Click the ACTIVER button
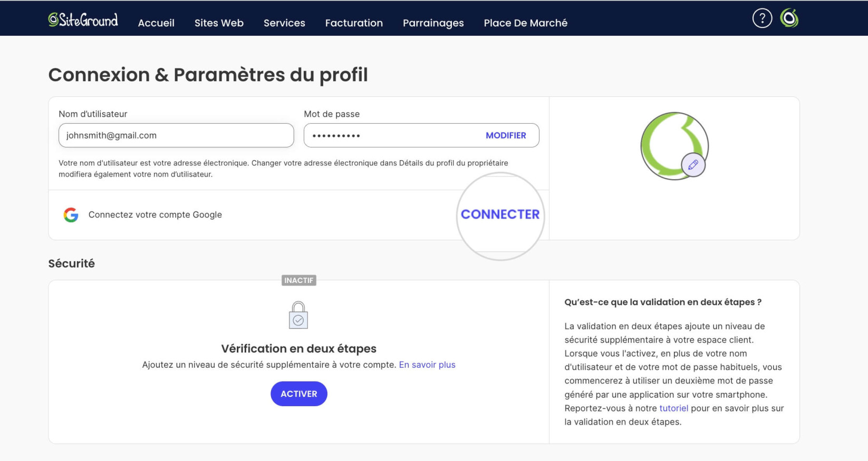 299,394
